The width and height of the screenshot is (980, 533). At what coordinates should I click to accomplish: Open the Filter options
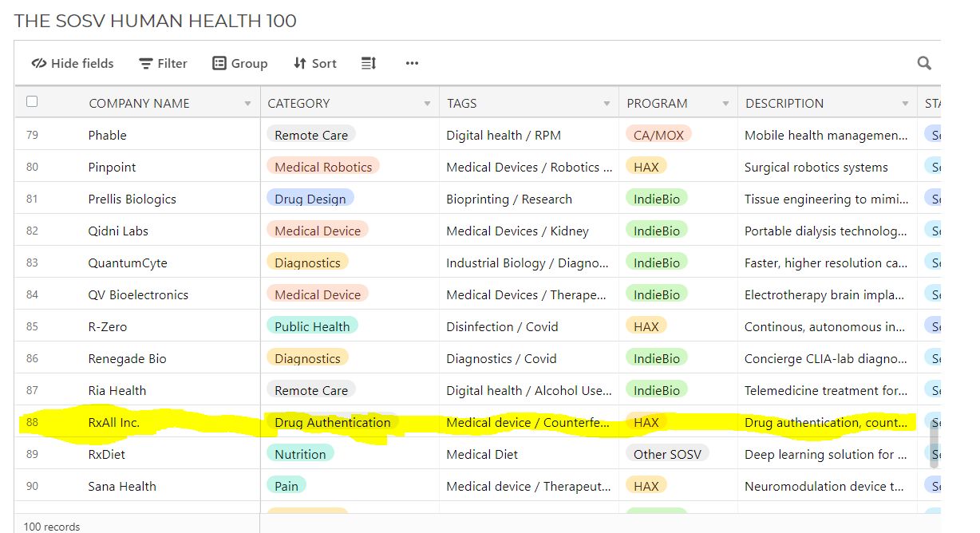click(x=163, y=63)
